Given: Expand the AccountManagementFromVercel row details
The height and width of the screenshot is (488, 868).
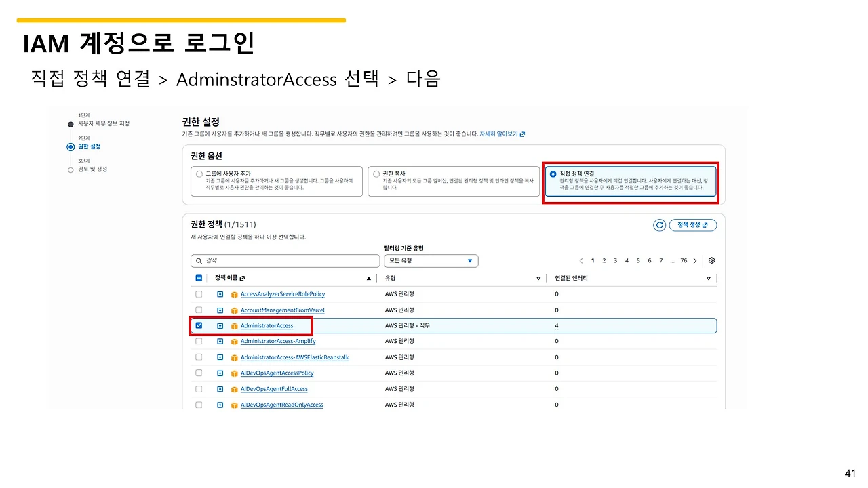Looking at the screenshot, I should coord(220,310).
